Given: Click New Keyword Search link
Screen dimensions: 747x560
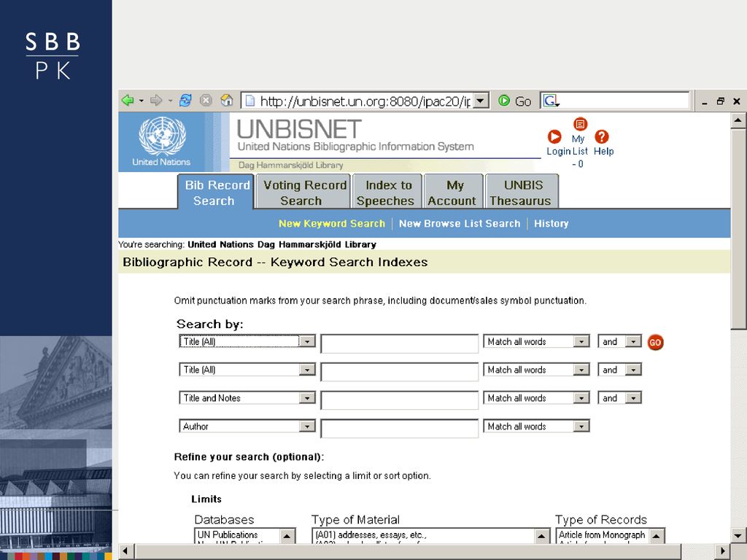Looking at the screenshot, I should [332, 223].
